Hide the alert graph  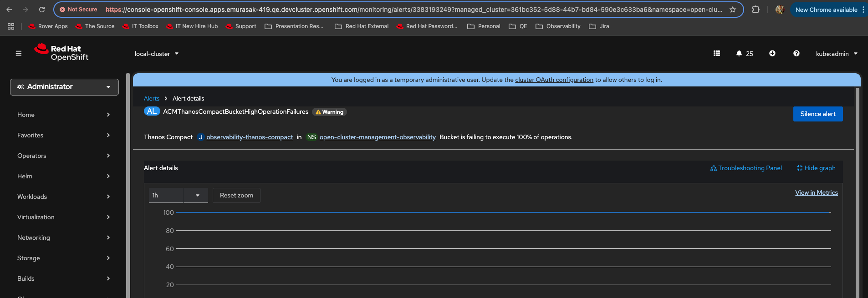(816, 168)
